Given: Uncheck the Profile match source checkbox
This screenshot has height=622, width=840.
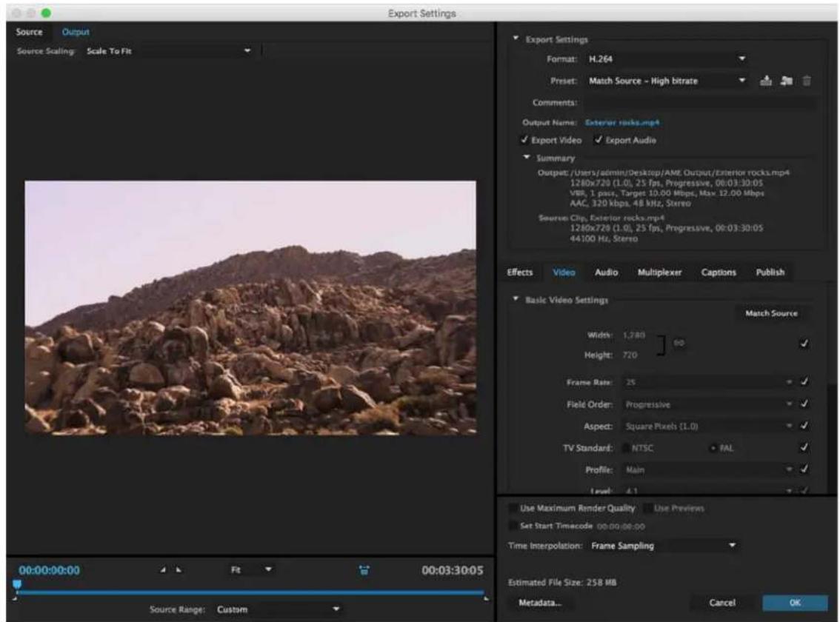Looking at the screenshot, I should [x=804, y=469].
